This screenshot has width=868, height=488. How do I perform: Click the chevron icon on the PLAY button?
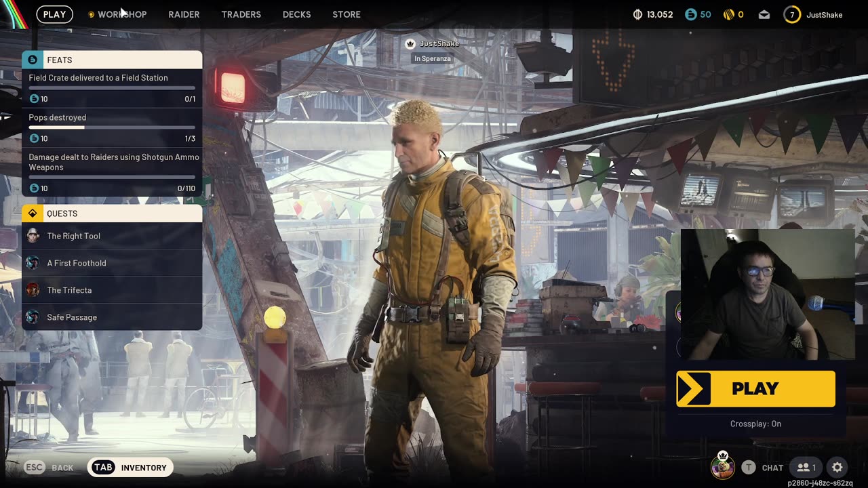pos(693,388)
